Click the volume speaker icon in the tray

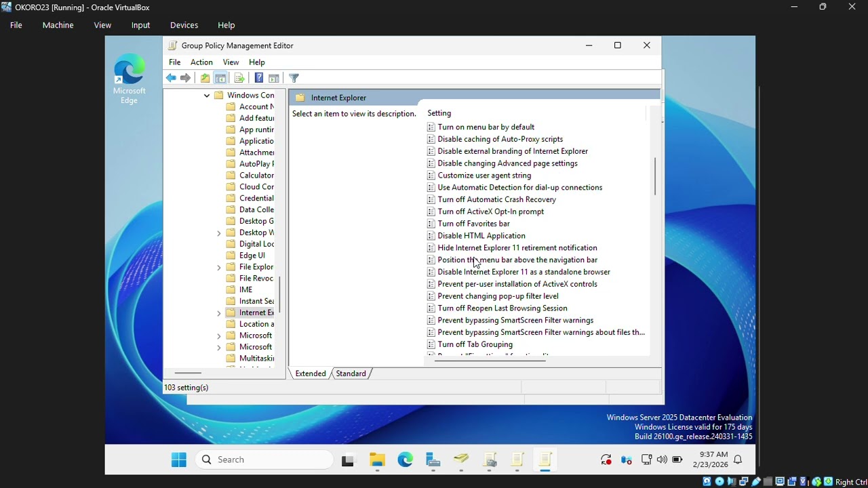(x=662, y=460)
